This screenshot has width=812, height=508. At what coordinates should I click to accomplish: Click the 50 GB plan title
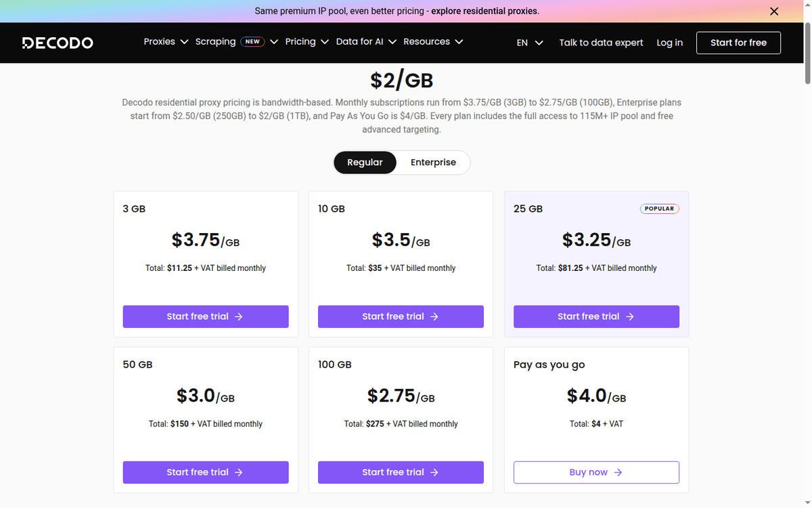[x=137, y=364]
